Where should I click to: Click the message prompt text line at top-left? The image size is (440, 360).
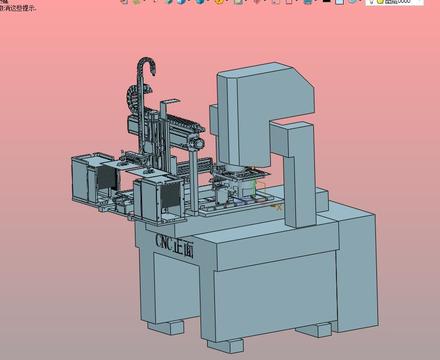point(17,9)
